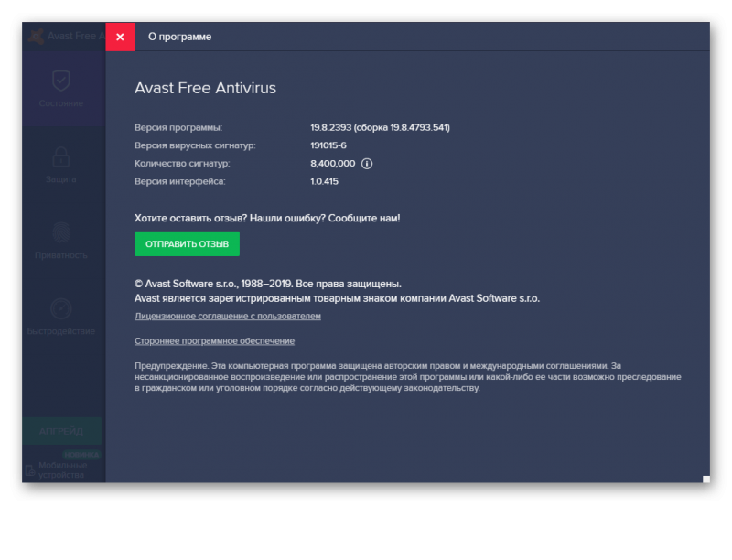Click the Хотите оставить отзыв prompt text

[267, 218]
